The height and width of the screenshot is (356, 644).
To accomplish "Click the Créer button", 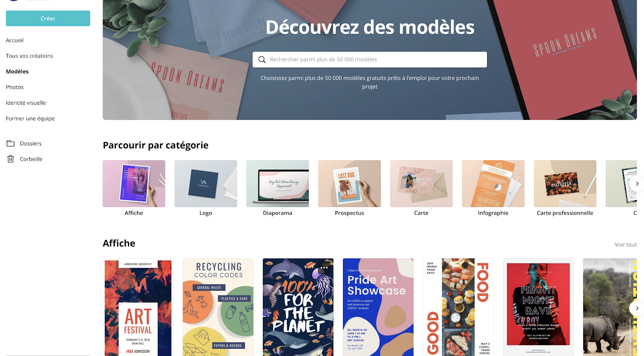I will point(48,19).
